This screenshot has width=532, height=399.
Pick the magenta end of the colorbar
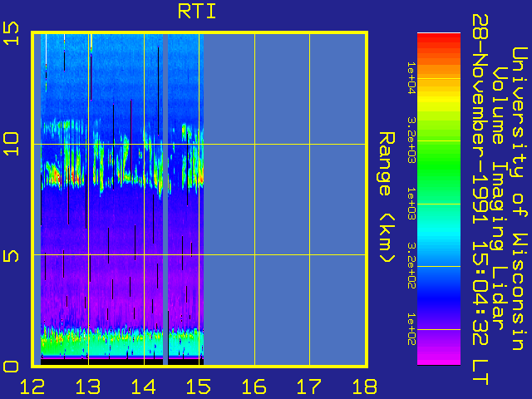click(439, 358)
